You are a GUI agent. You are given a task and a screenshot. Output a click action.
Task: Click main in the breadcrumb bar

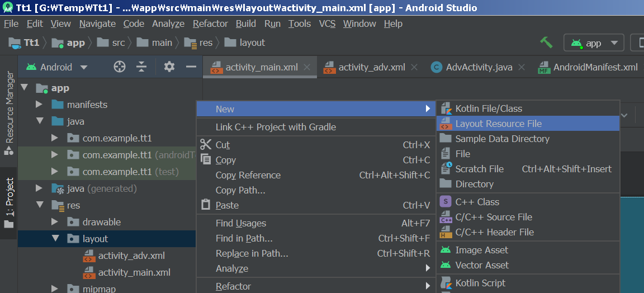click(155, 42)
